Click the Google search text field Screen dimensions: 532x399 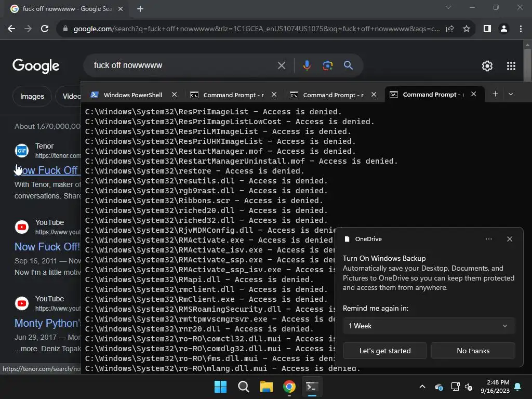click(183, 65)
